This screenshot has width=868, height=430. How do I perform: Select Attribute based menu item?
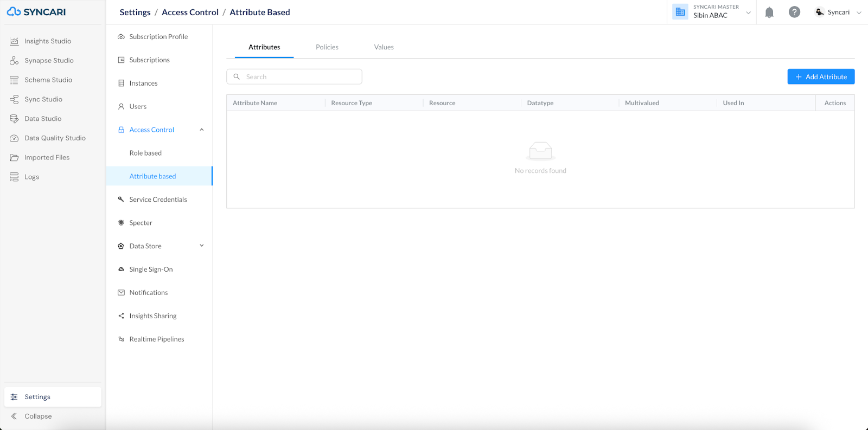tap(159, 176)
